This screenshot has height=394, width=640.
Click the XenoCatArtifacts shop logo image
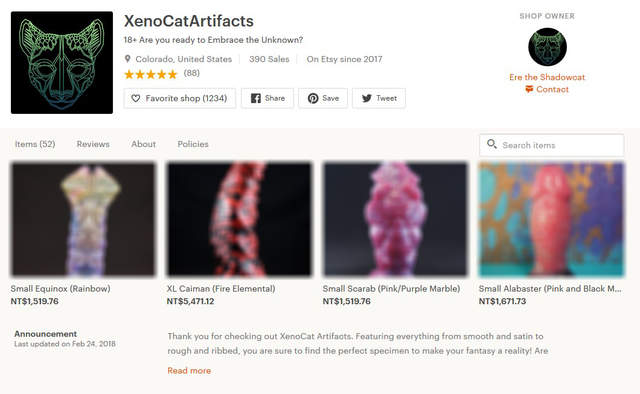pyautogui.click(x=62, y=62)
